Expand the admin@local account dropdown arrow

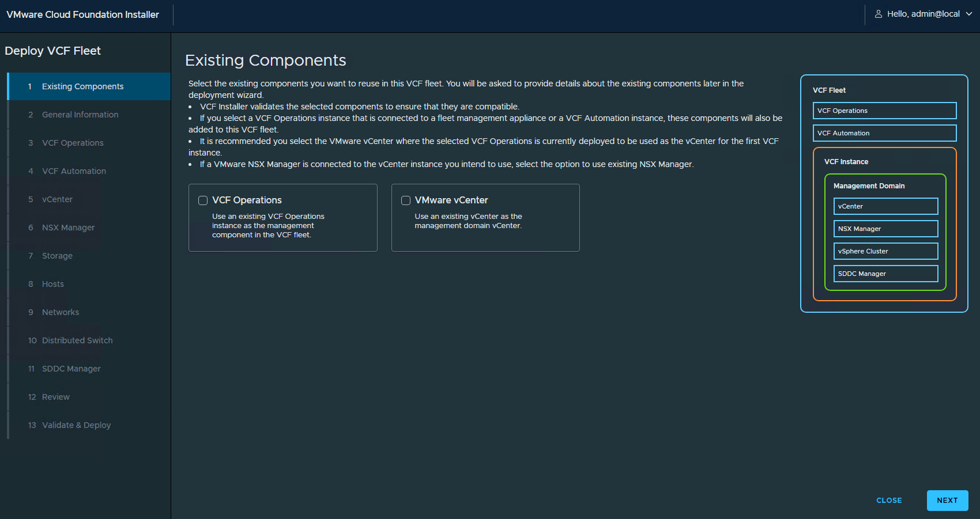(969, 14)
